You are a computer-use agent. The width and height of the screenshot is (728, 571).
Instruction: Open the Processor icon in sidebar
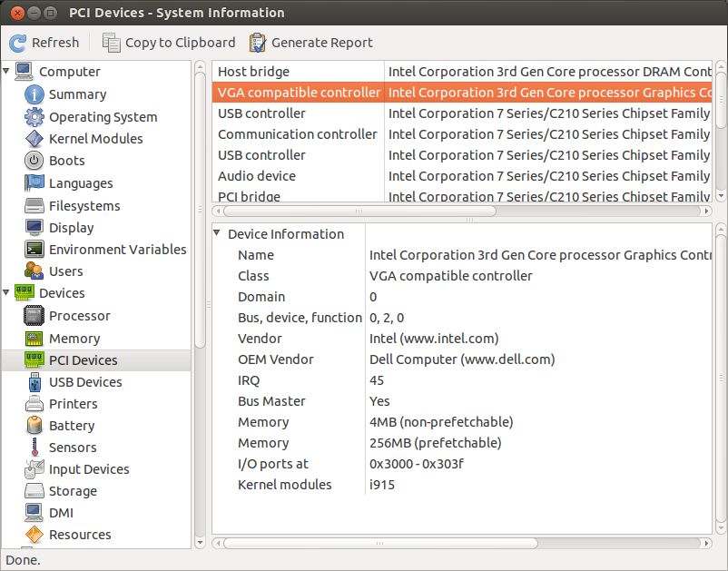(34, 316)
